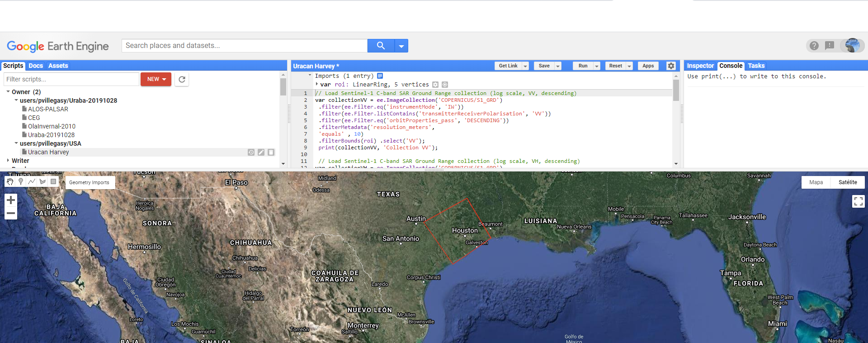
Task: Open the ALOS-PALSAR script file
Action: pos(48,109)
